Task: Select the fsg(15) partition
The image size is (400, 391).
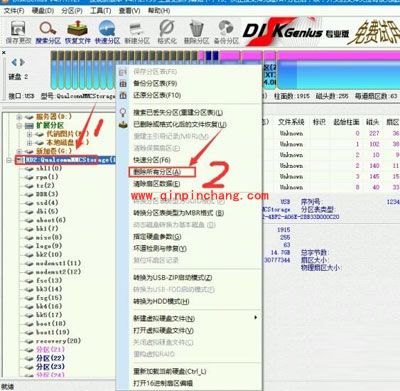Action: [49, 298]
